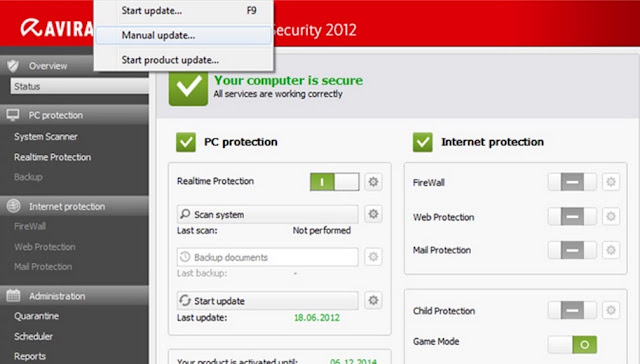Click the Backup documents button
The height and width of the screenshot is (364, 640).
(x=267, y=257)
